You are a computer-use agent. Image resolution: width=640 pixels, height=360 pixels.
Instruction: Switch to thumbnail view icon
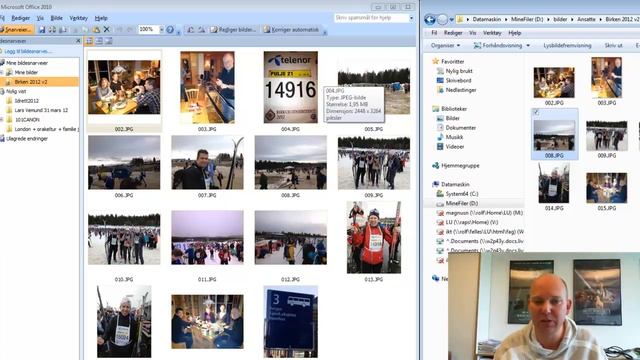click(x=89, y=41)
